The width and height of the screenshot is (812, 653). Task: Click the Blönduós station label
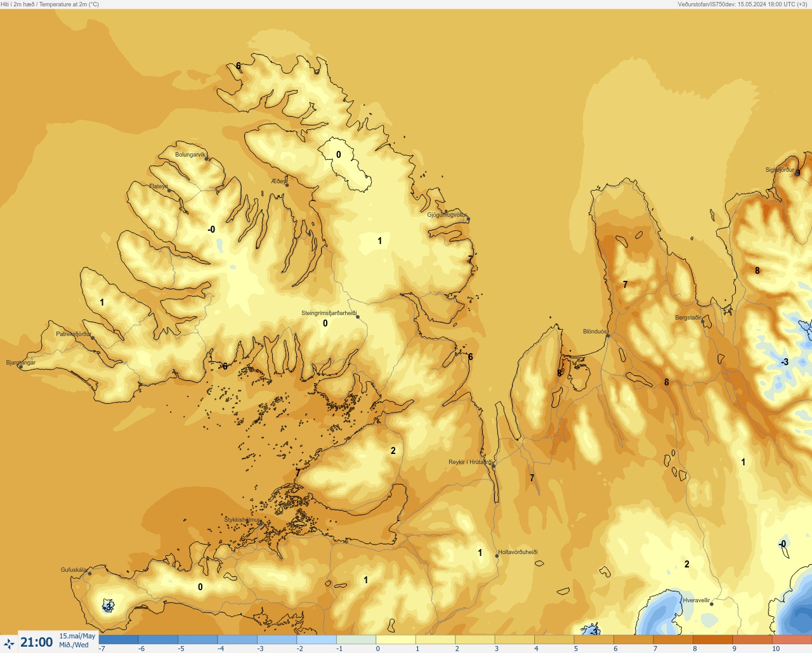tap(594, 332)
